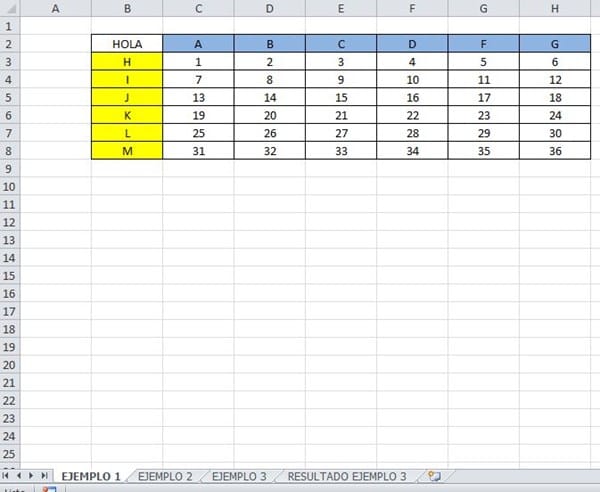The image size is (600, 492).
Task: Click the cell containing 24
Action: (x=555, y=115)
